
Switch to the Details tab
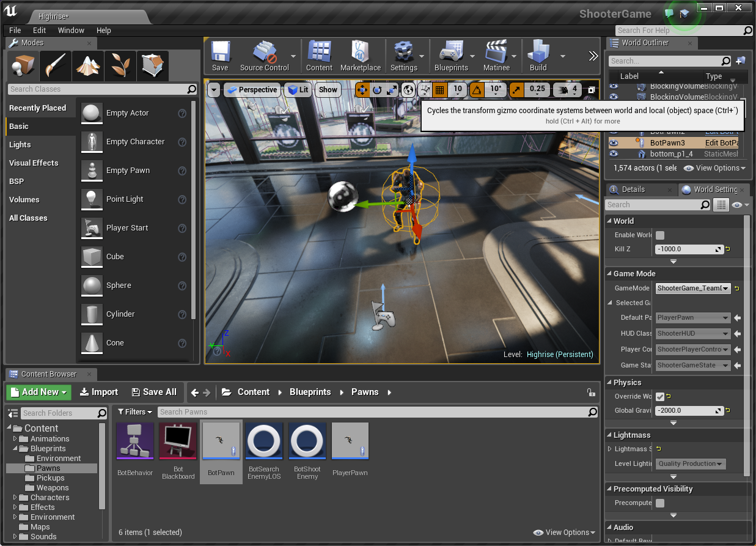click(633, 190)
